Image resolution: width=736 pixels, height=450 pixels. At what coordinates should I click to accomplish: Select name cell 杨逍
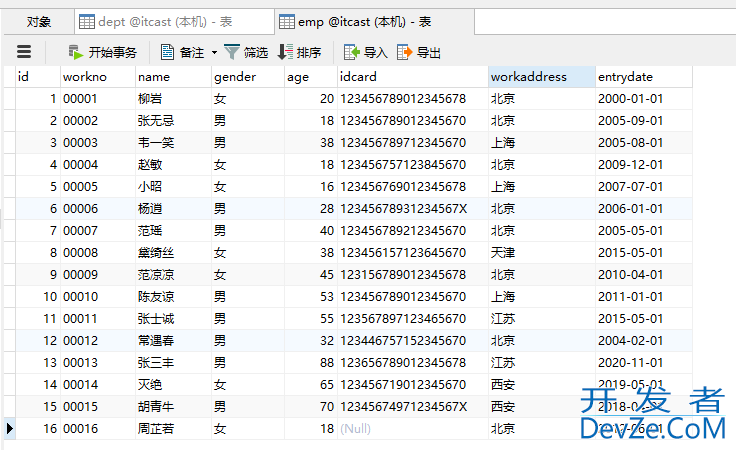(174, 208)
